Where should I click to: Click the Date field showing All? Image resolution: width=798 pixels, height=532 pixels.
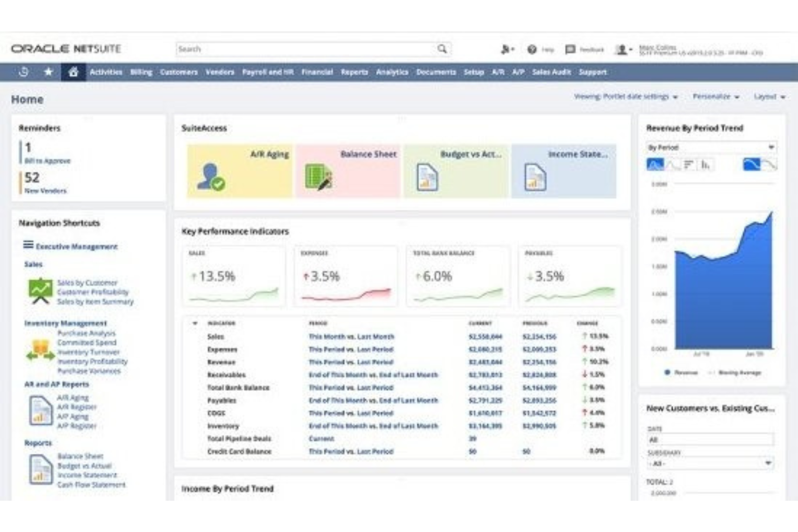coord(710,440)
